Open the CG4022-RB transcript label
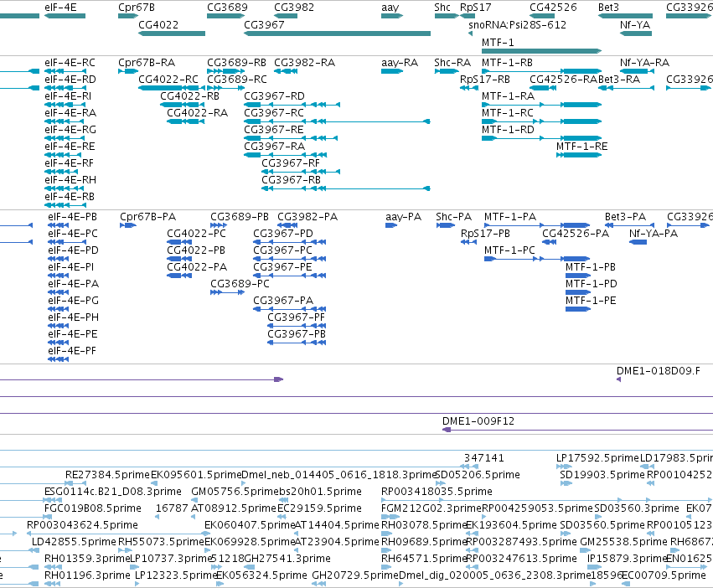 pyautogui.click(x=189, y=96)
